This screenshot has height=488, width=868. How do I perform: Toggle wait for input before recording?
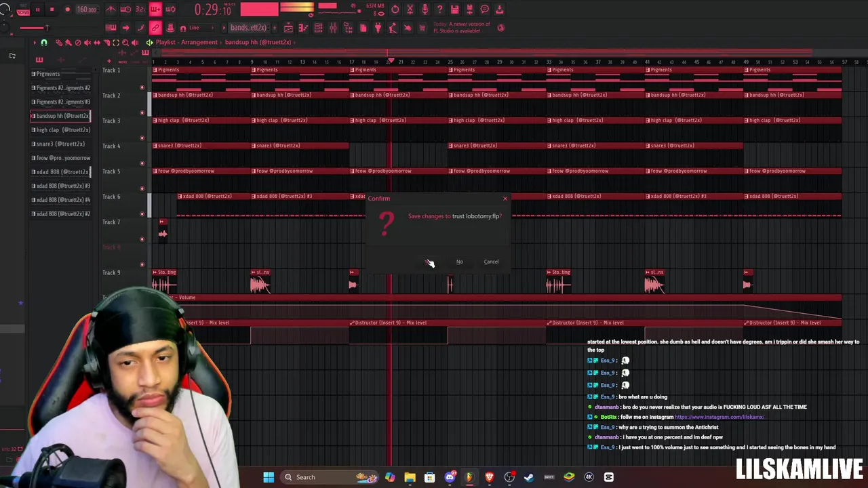click(125, 9)
